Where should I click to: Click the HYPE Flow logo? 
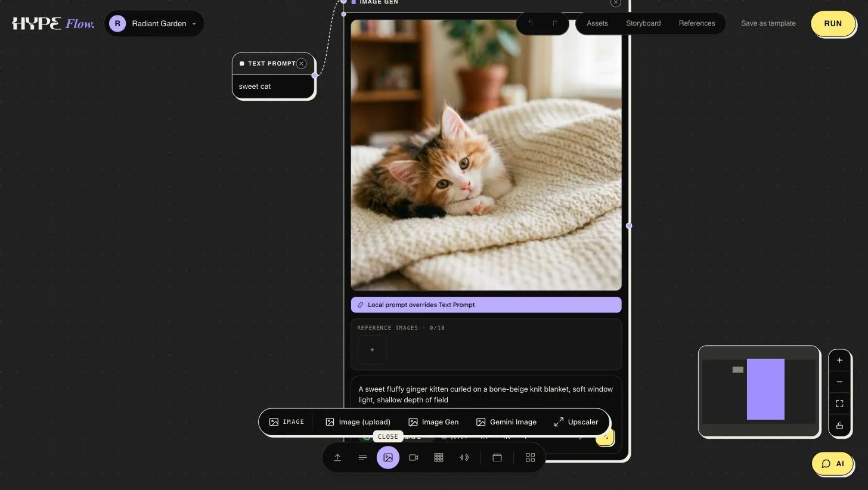[54, 24]
